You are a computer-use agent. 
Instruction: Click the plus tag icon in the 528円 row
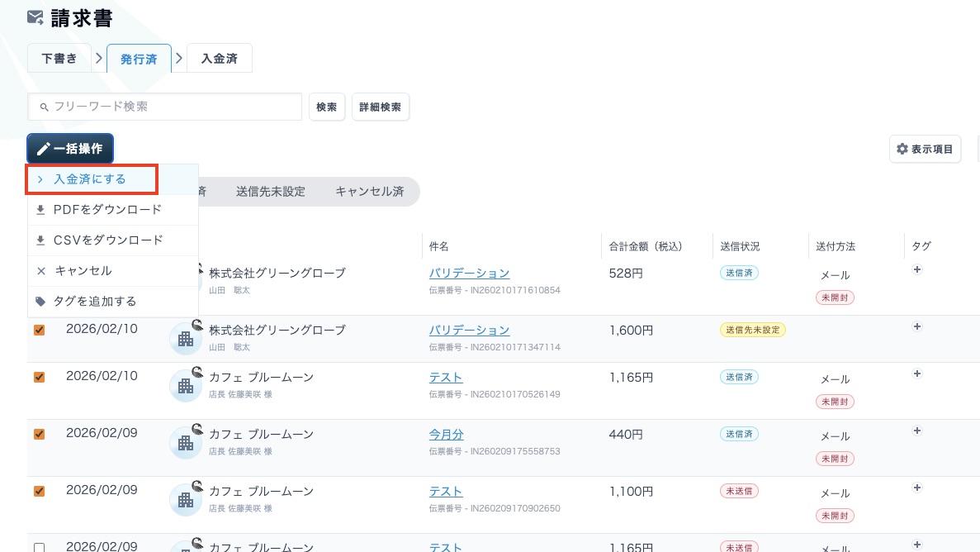916,269
